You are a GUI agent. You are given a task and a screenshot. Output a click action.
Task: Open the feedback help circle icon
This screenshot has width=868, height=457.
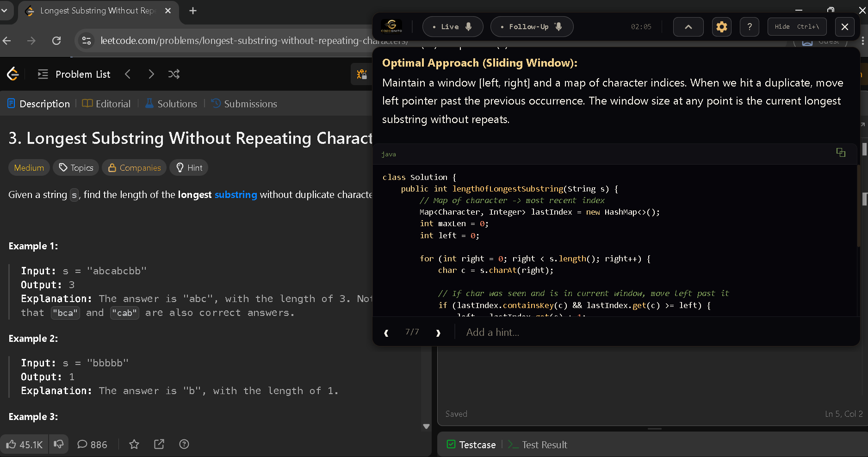pyautogui.click(x=184, y=445)
